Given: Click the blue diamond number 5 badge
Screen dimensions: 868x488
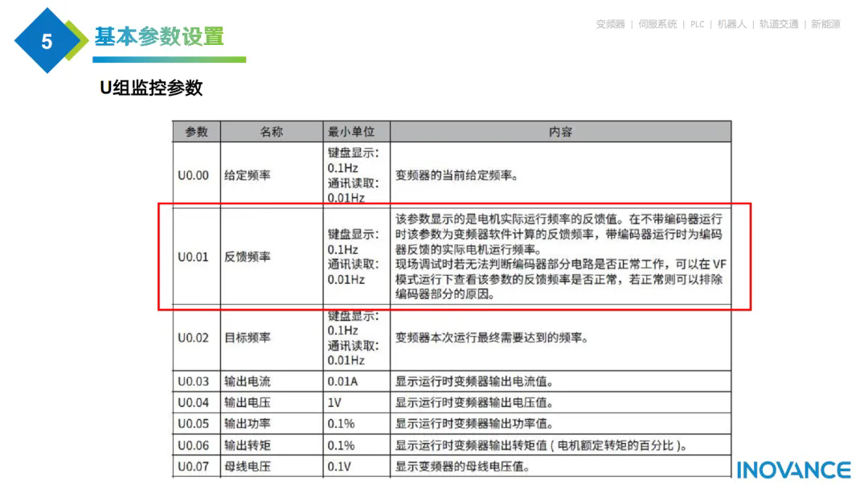Looking at the screenshot, I should (x=47, y=41).
